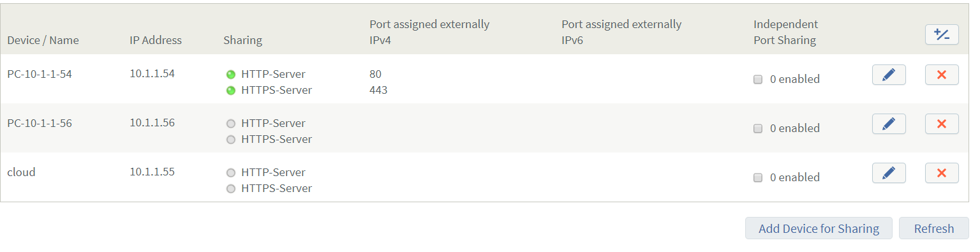The width and height of the screenshot is (980, 252).
Task: Click green HTTPS-Server status dot for PC-10-1-1-54
Action: pyautogui.click(x=231, y=91)
